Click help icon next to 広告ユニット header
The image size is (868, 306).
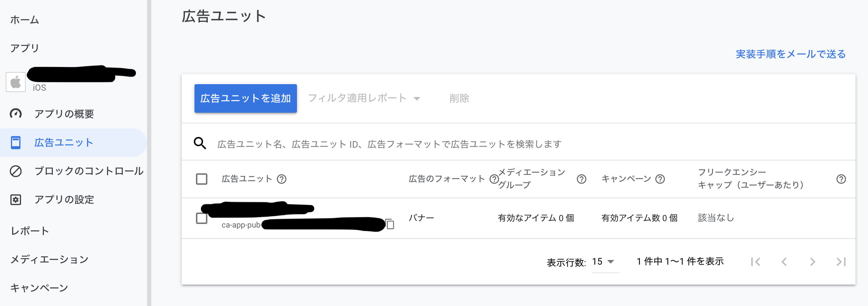[x=282, y=179]
